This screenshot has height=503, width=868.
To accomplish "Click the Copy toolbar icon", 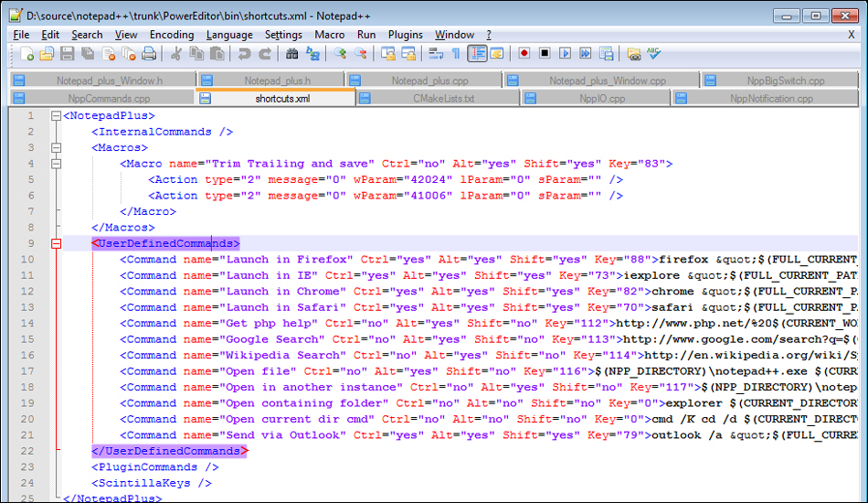I will click(x=196, y=54).
